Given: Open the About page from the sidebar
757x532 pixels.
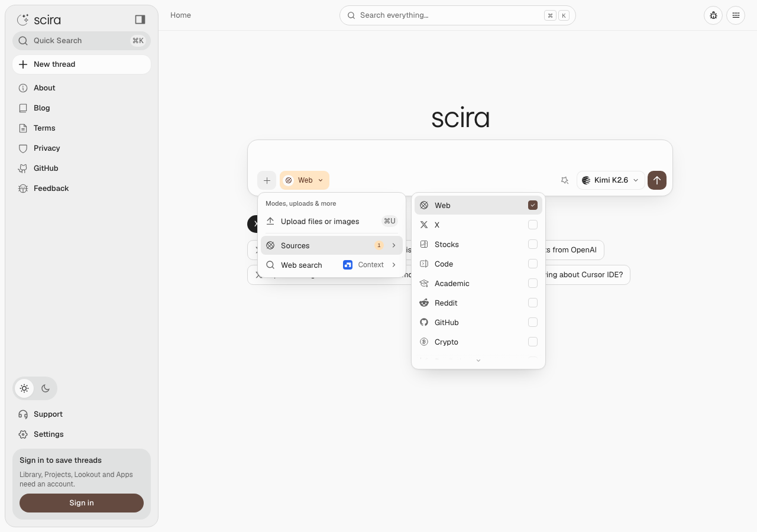Looking at the screenshot, I should (x=82, y=88).
